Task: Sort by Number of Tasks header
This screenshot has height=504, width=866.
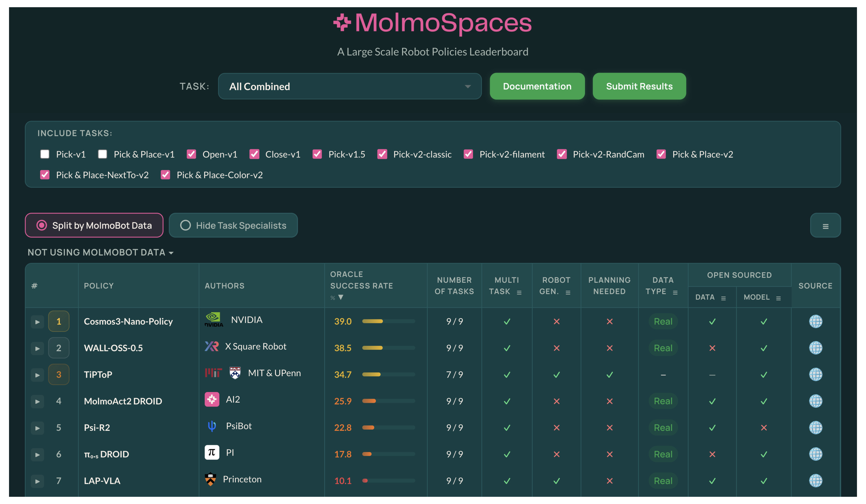Action: point(454,285)
